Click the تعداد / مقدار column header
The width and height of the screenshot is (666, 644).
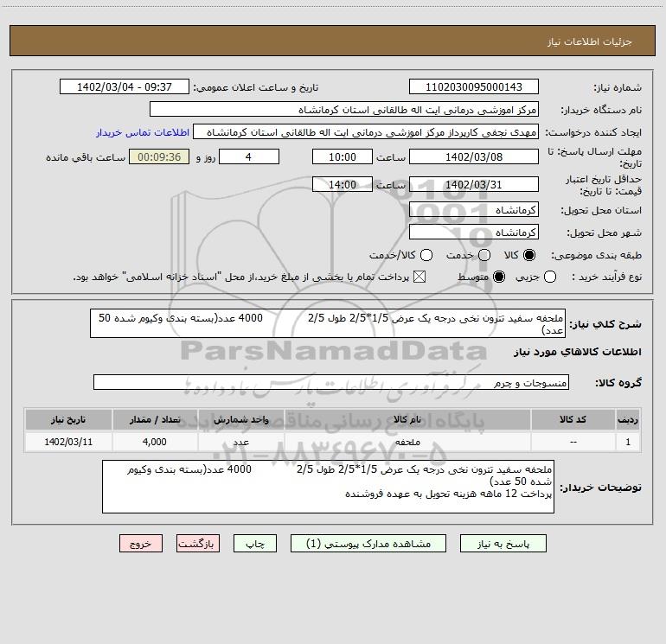(155, 419)
